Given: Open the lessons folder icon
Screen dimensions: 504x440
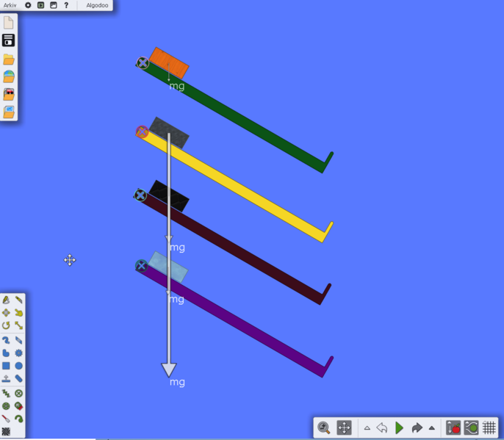Looking at the screenshot, I should coord(9,112).
